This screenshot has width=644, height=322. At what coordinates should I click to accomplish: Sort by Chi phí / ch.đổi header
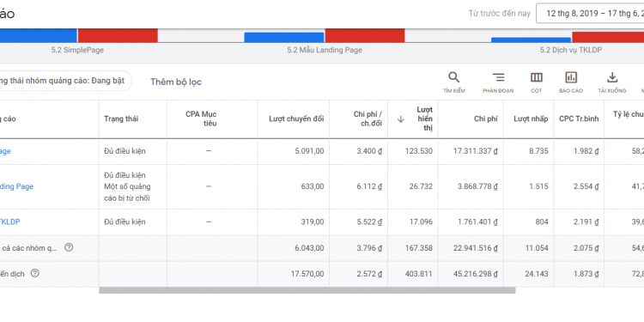coord(368,118)
